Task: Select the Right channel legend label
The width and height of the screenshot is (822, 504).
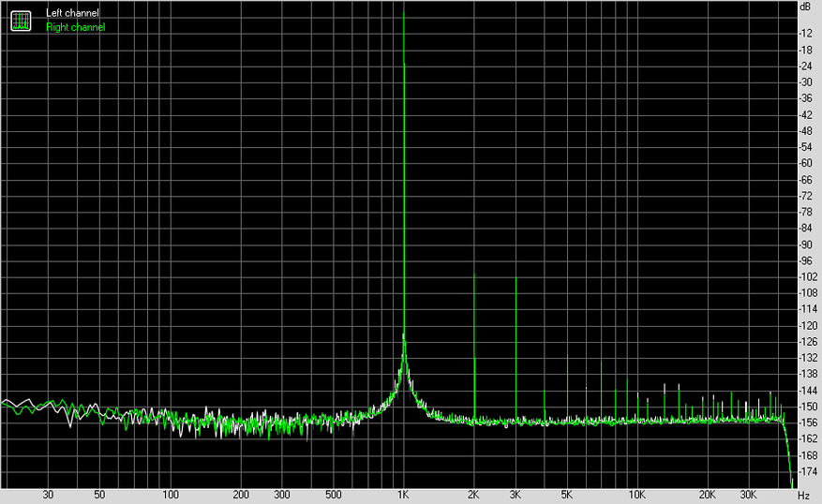Action: pos(76,27)
